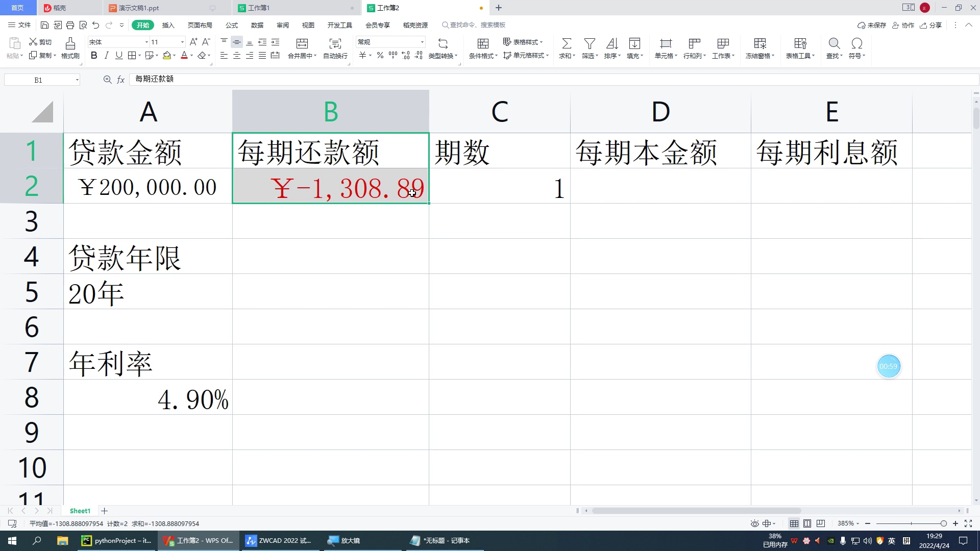The width and height of the screenshot is (980, 551).
Task: Increase font size with the A+ icon
Action: [x=193, y=42]
